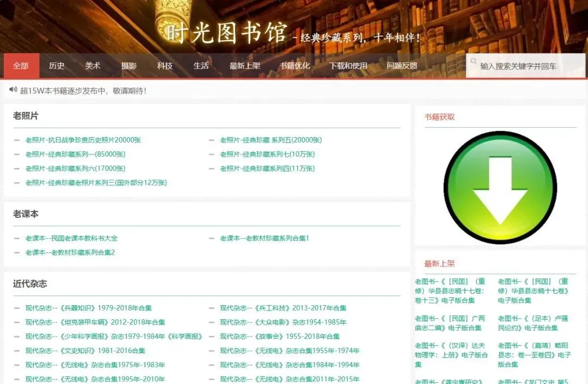
Task: Open 华县县志稿十七卷：卷十三 电子版合集
Action: (x=450, y=290)
